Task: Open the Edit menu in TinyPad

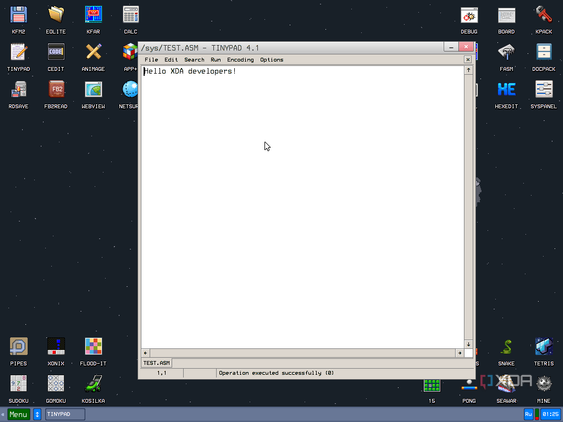Action: (x=171, y=60)
